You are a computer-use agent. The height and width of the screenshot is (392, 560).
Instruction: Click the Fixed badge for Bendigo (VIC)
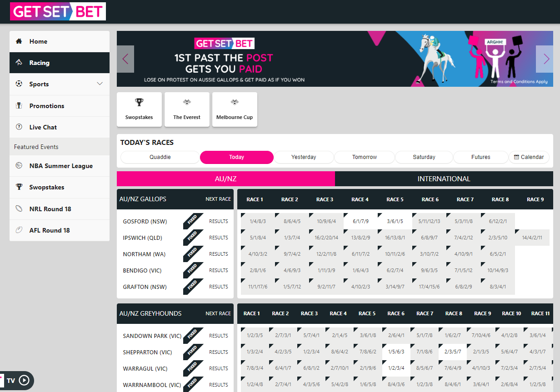tap(193, 270)
